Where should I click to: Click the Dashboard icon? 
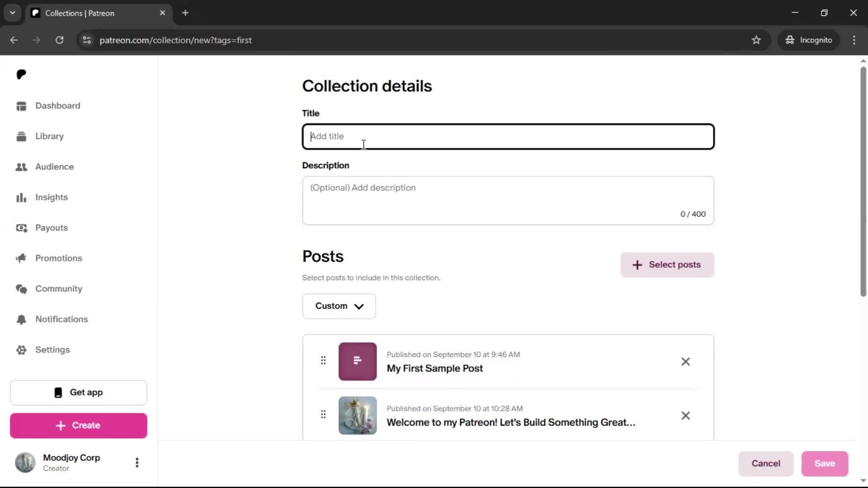[x=21, y=106]
